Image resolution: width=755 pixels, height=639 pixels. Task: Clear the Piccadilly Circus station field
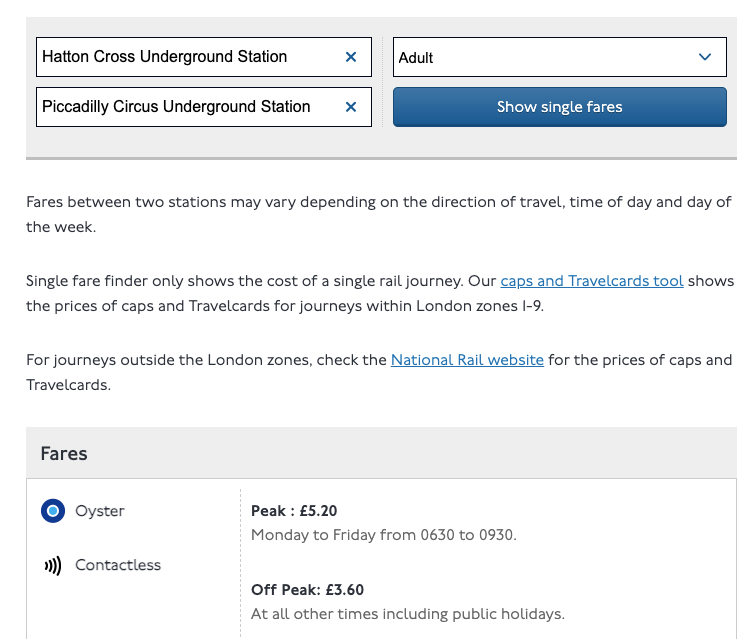tap(351, 107)
